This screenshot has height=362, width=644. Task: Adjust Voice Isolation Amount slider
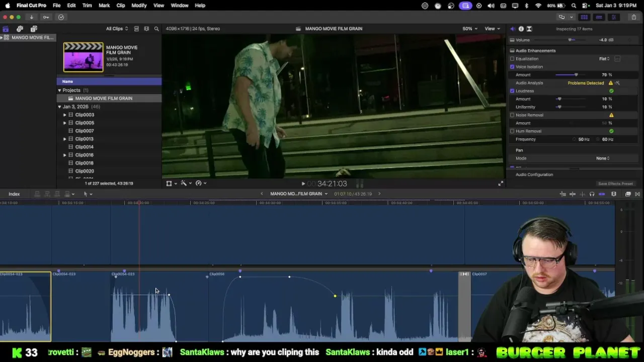point(577,75)
